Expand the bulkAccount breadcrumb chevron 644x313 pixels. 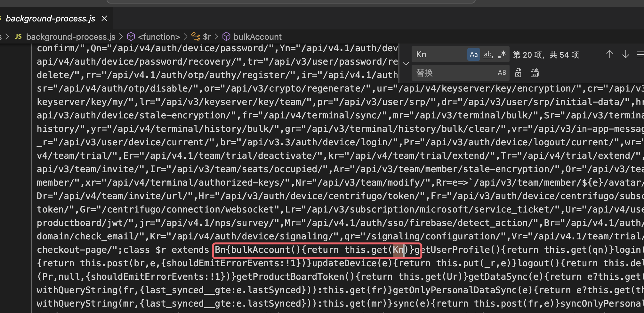tap(216, 36)
